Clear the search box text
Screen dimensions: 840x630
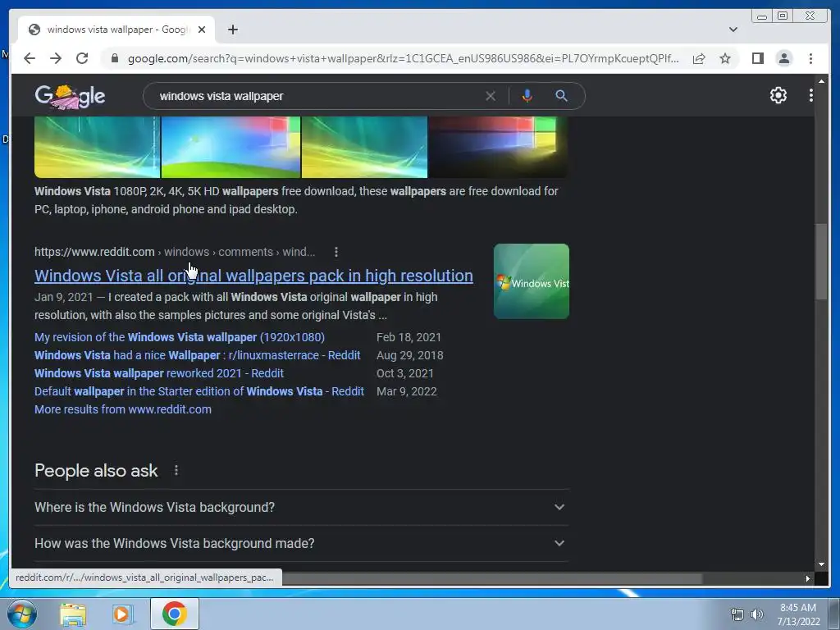[491, 96]
